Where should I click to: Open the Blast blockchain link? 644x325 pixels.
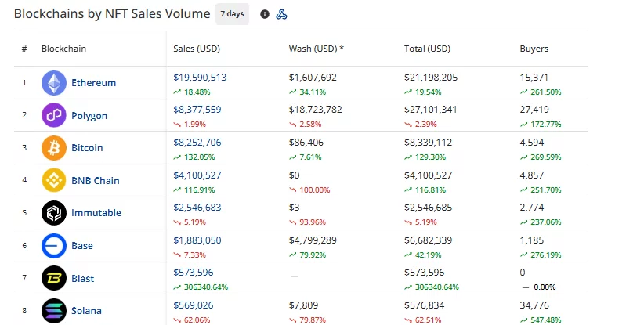[82, 279]
